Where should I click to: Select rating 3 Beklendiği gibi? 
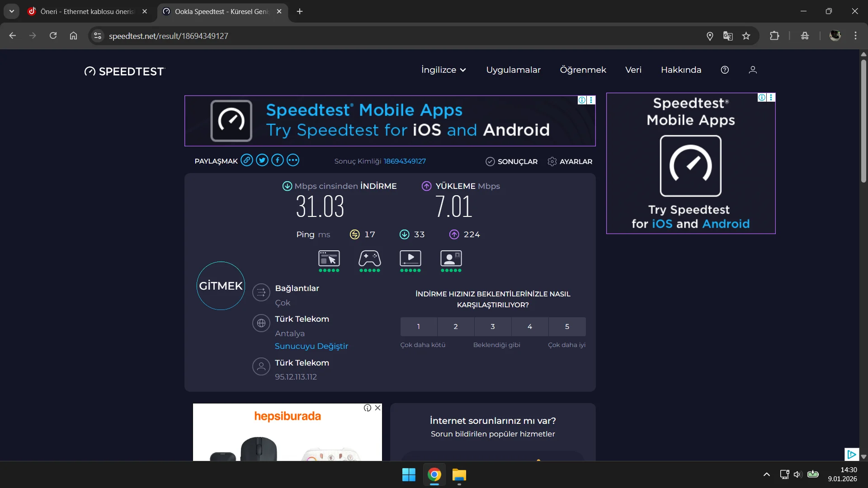pyautogui.click(x=493, y=327)
